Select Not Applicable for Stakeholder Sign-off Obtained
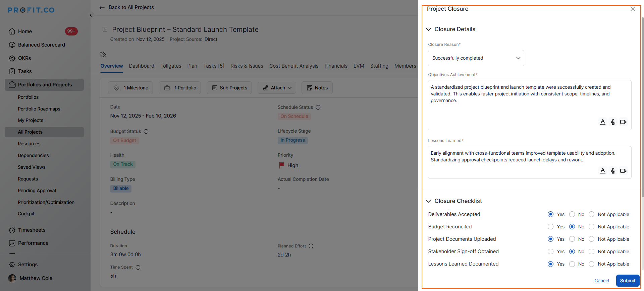This screenshot has height=291, width=644. pyautogui.click(x=592, y=251)
